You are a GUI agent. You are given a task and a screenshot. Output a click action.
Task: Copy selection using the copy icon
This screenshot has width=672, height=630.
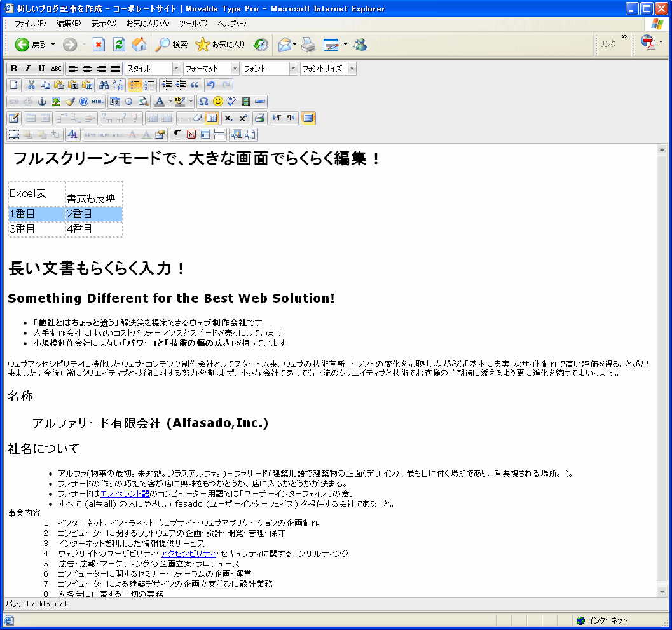point(45,85)
